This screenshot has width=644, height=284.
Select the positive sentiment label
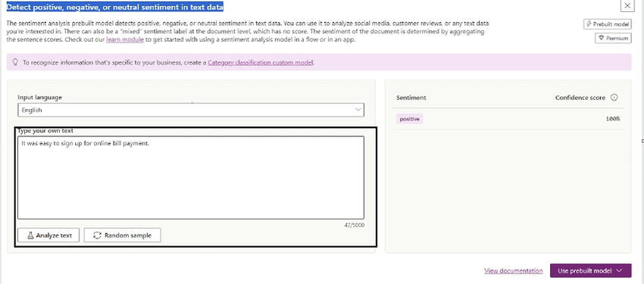[409, 119]
